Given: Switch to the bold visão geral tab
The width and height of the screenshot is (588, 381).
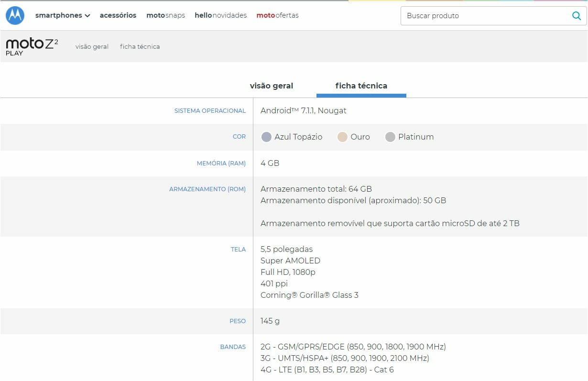Looking at the screenshot, I should [272, 86].
